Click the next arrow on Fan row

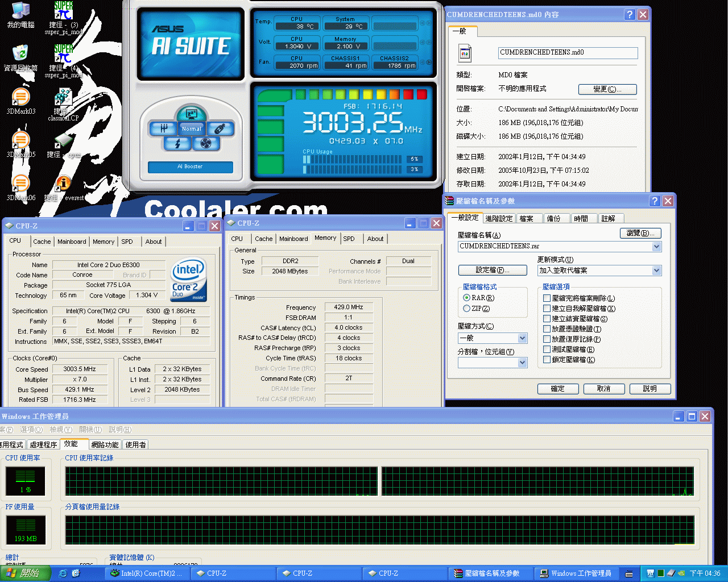429,62
